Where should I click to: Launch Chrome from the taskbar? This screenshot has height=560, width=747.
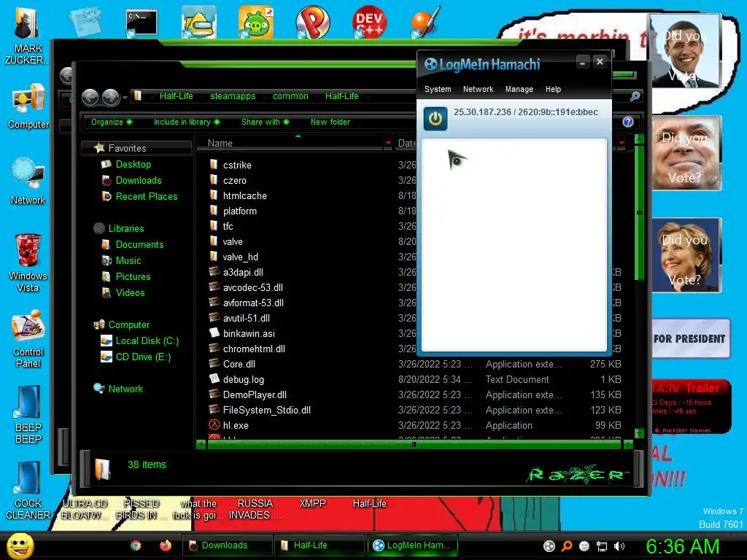(x=136, y=545)
